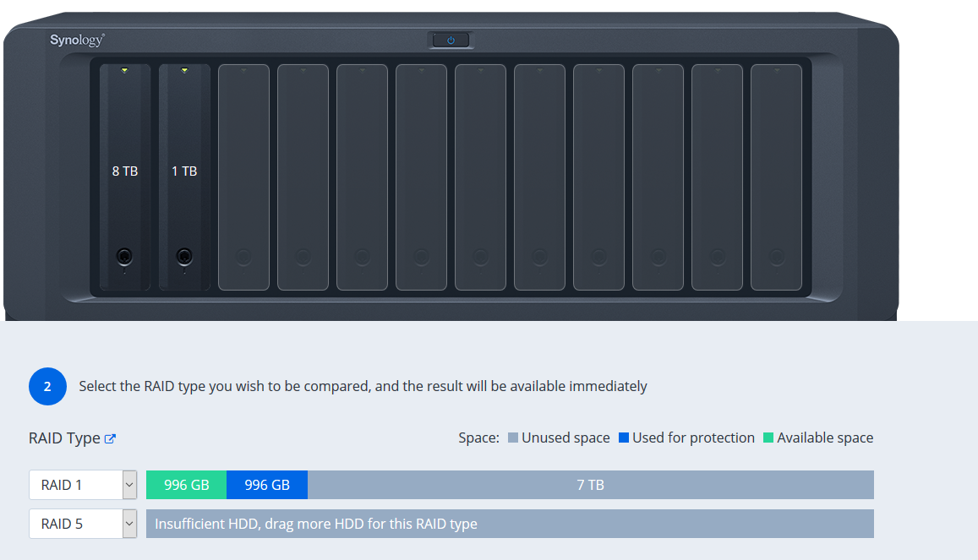Click the status LED on the 1 TB drive
Image resolution: width=978 pixels, height=560 pixels.
tap(184, 70)
